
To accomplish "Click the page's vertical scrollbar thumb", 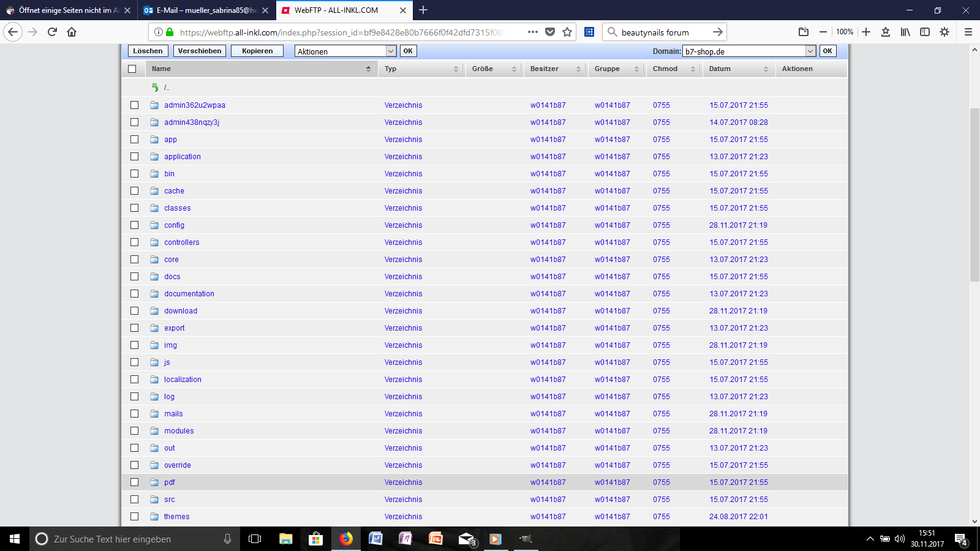I will [x=974, y=195].
